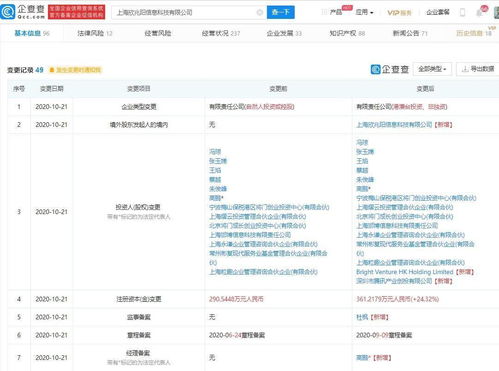Click the 变更前 column header
Image resolution: width=499 pixels, height=371 pixels.
278,89
